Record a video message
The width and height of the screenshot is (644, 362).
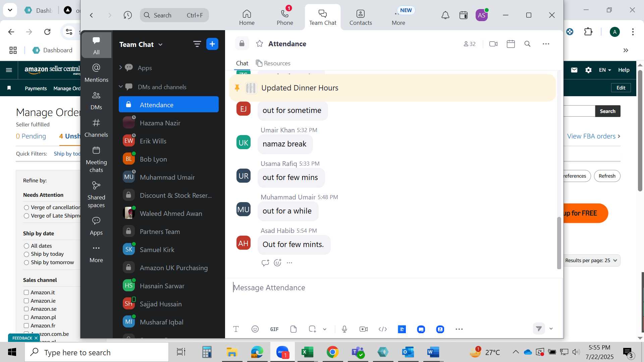coord(364,329)
